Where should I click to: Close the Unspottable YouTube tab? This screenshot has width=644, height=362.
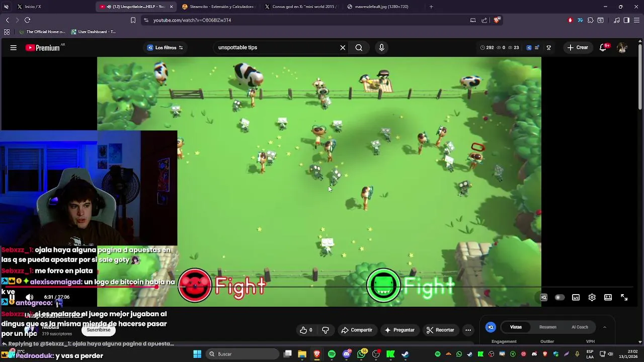click(171, 7)
